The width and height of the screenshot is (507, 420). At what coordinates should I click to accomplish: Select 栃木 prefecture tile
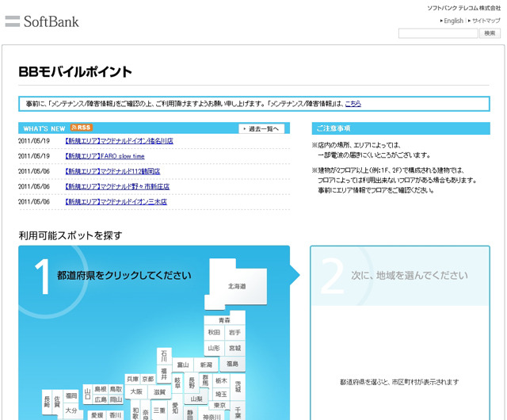point(221,380)
